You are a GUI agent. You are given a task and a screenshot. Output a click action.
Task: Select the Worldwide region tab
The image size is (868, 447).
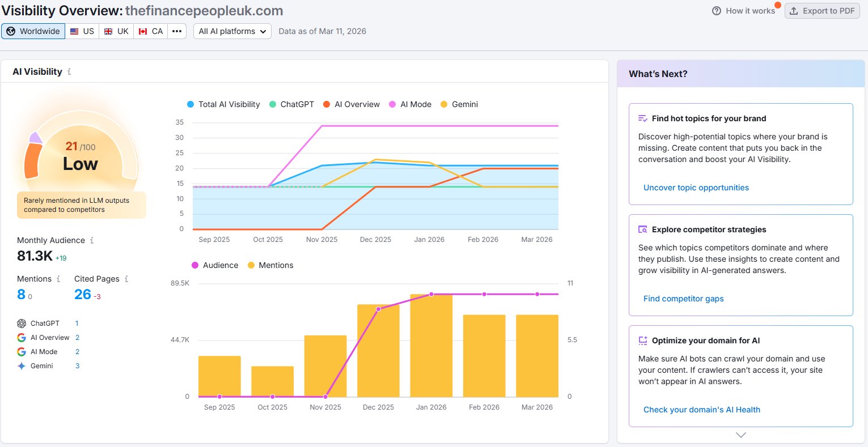pyautogui.click(x=33, y=31)
